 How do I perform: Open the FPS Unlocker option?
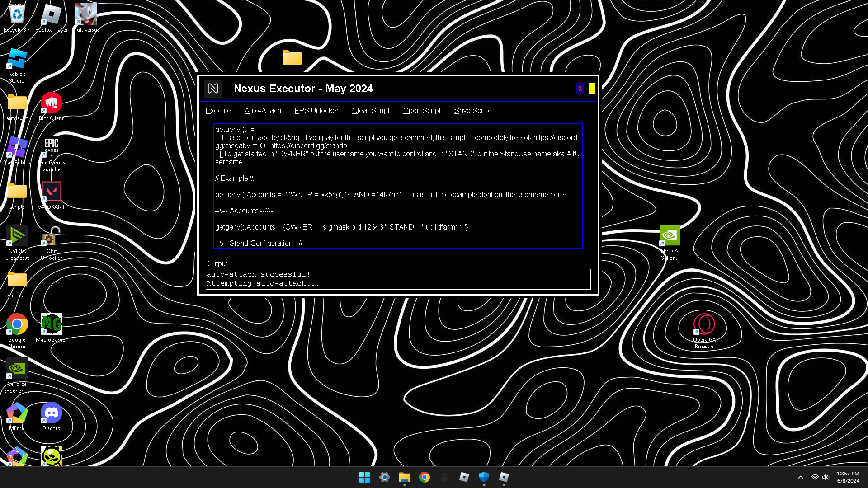pos(316,111)
